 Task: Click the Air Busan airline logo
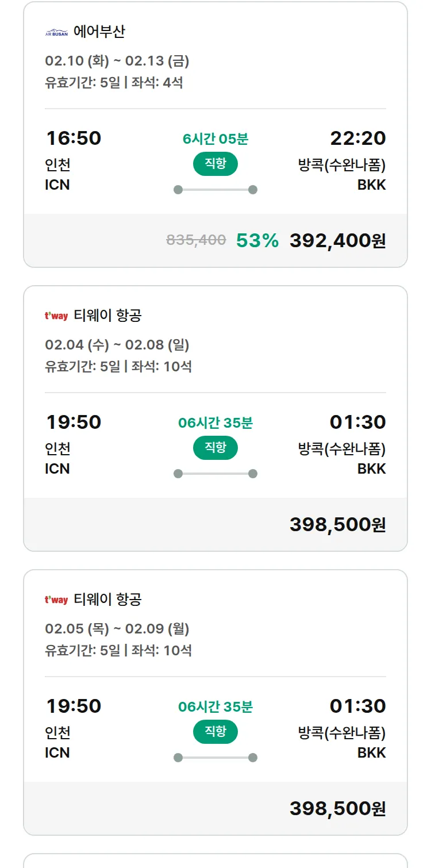point(56,33)
